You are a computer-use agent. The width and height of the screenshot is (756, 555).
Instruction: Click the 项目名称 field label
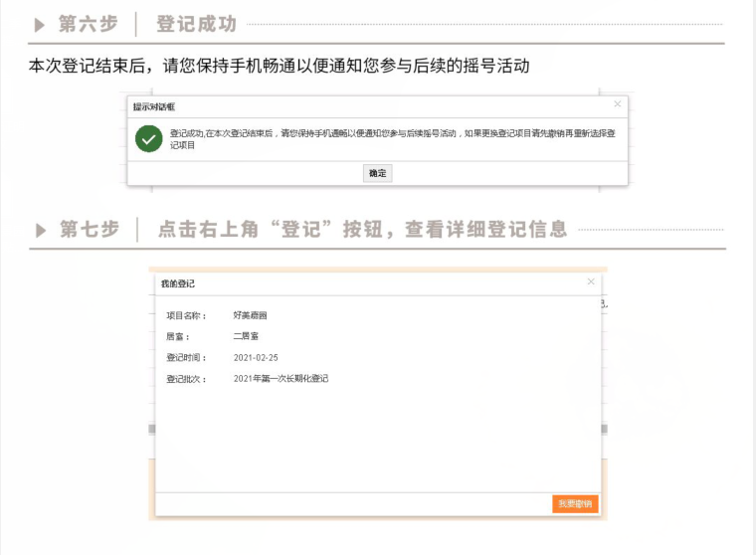tap(186, 315)
